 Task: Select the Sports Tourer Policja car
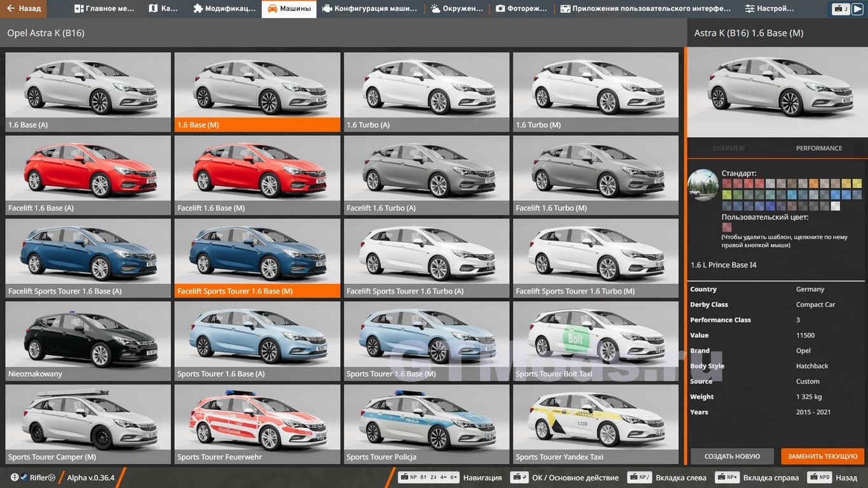pos(426,424)
